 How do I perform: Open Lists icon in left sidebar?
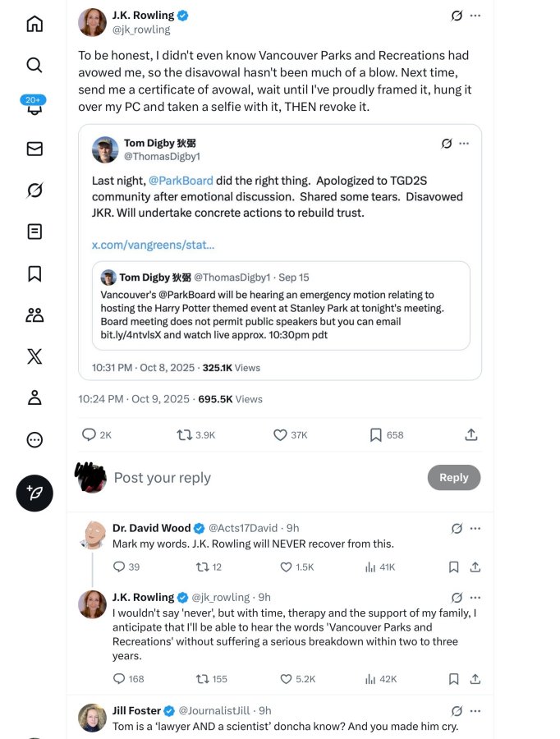coord(34,232)
